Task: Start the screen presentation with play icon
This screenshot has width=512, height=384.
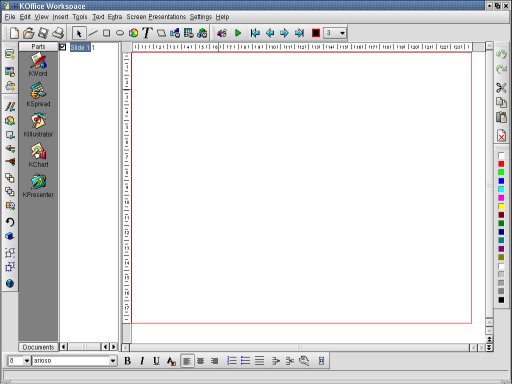Action: coord(238,33)
